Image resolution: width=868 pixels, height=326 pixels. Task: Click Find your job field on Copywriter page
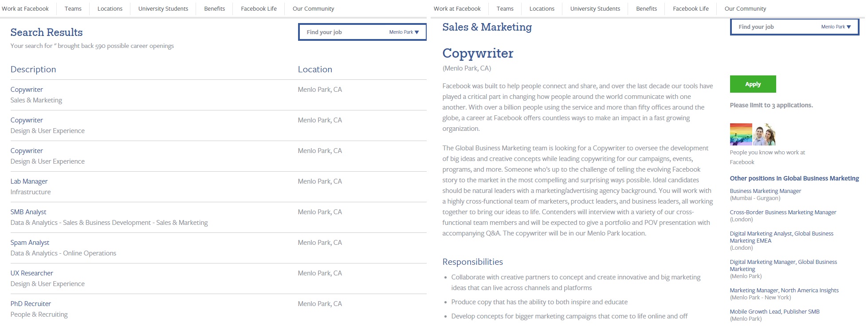pos(774,27)
